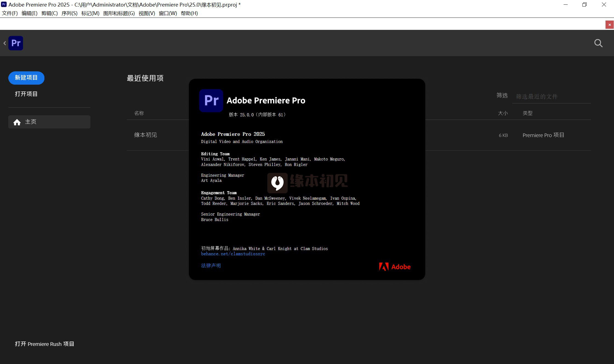Open the 法律声明 legal notice link
Screen dimensions: 614x364
pos(211,265)
